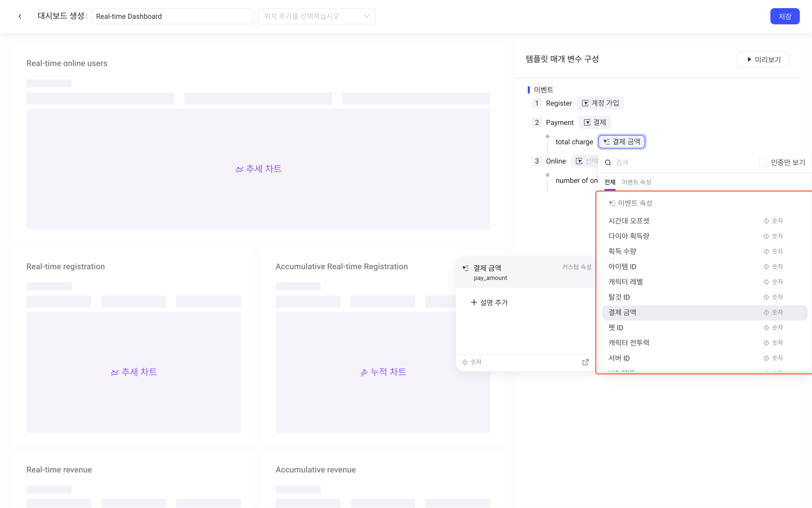This screenshot has width=812, height=508.
Task: Click the 추세 차트 placeholder in Real-time online users
Action: [258, 169]
